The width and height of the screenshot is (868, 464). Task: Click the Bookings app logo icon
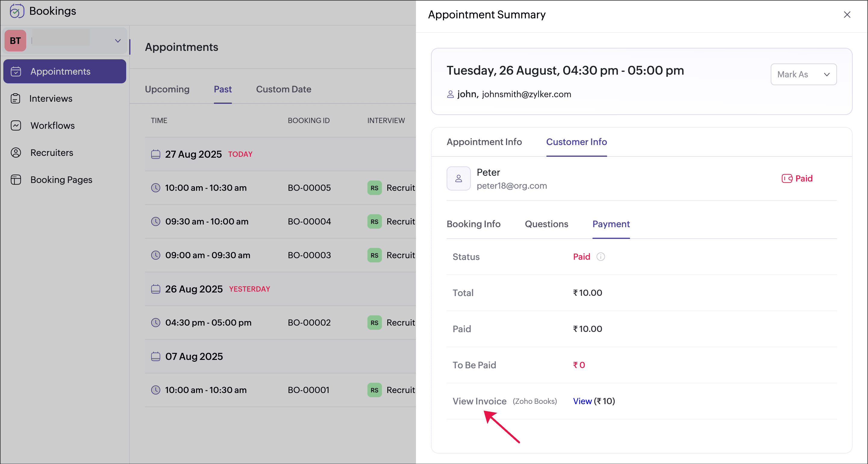(x=17, y=11)
